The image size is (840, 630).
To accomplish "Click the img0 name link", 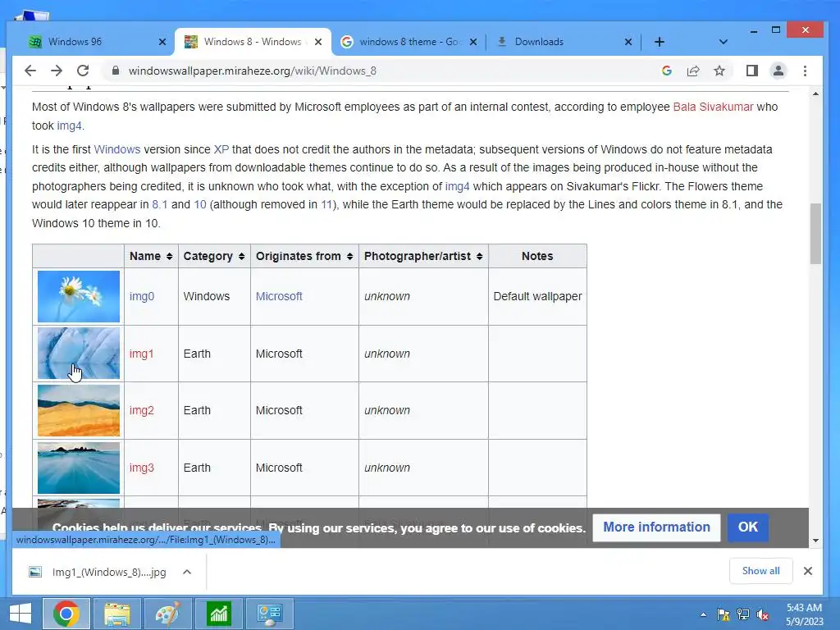I will [142, 296].
